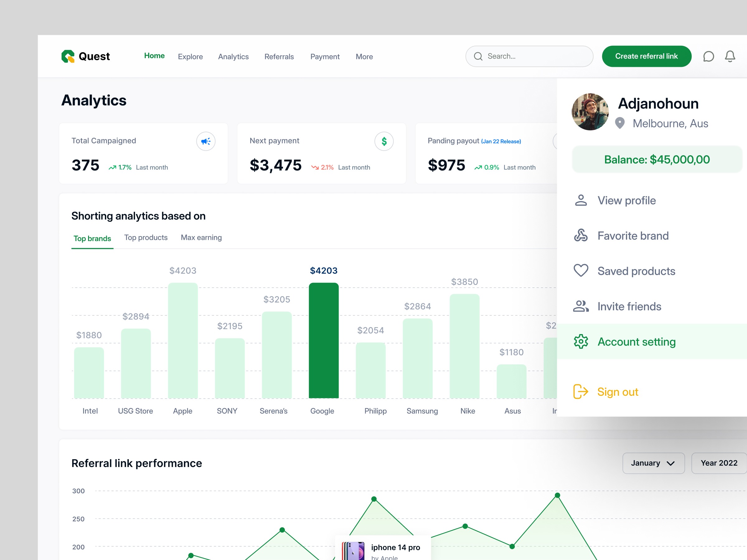Click the gear icon for Account setting
This screenshot has width=747, height=560.
click(581, 342)
